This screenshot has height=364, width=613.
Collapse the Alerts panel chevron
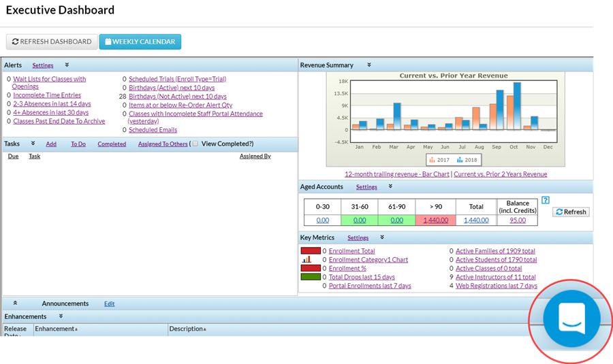(67, 65)
